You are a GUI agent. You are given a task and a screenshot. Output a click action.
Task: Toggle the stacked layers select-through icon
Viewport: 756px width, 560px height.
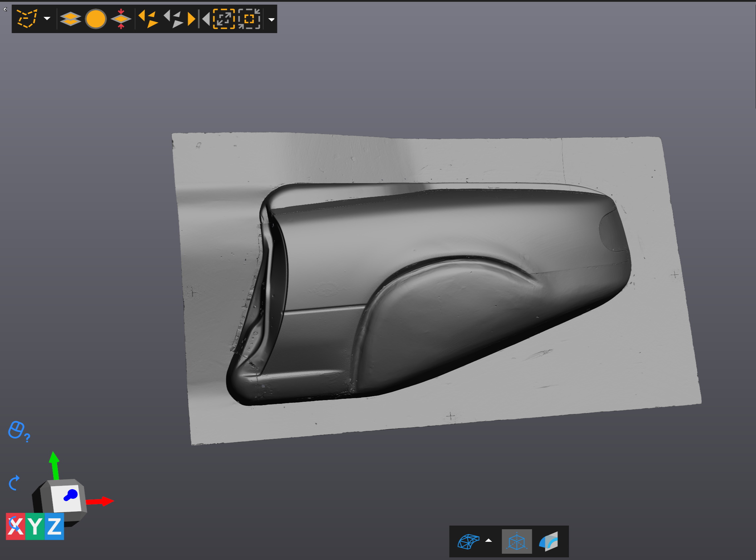[70, 19]
